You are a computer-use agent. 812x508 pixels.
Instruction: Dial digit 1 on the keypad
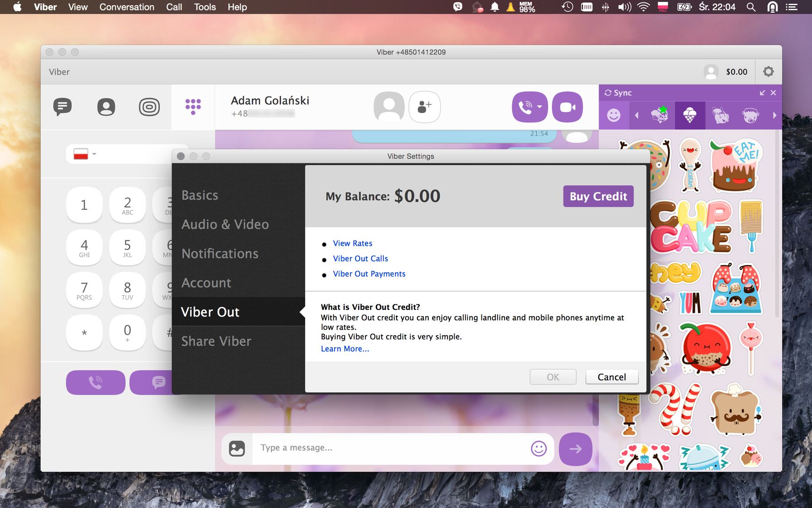[84, 205]
